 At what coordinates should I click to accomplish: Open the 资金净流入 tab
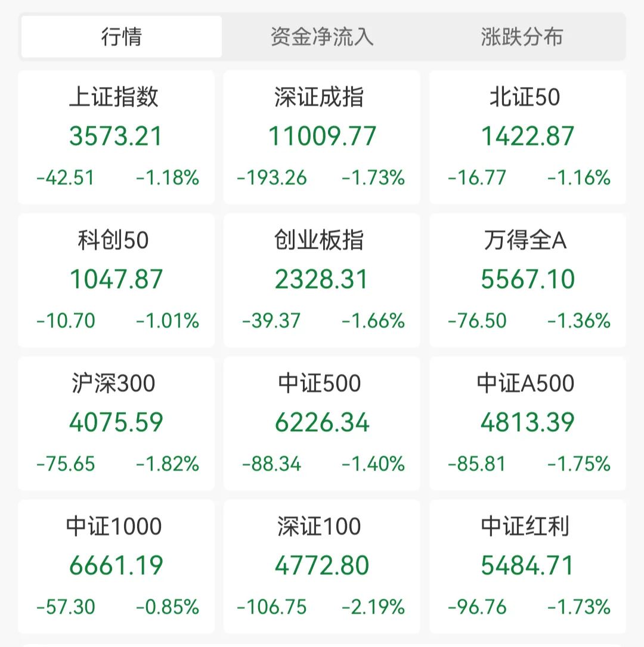(322, 37)
